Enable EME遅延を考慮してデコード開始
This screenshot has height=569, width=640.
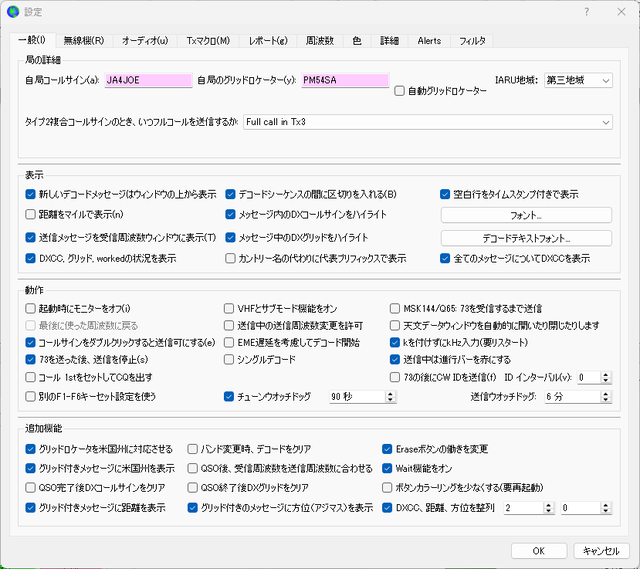tap(229, 342)
